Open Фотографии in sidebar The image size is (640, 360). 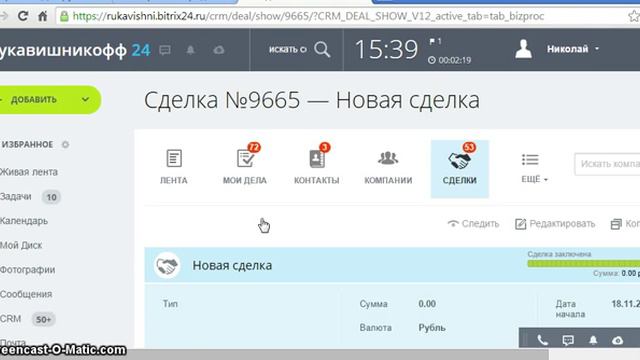tap(27, 270)
